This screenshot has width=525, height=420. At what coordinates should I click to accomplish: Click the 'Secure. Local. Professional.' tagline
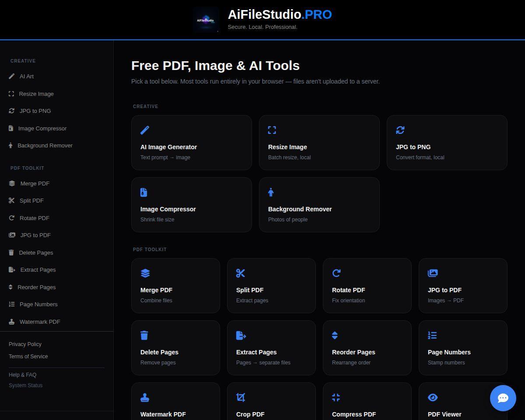click(262, 27)
